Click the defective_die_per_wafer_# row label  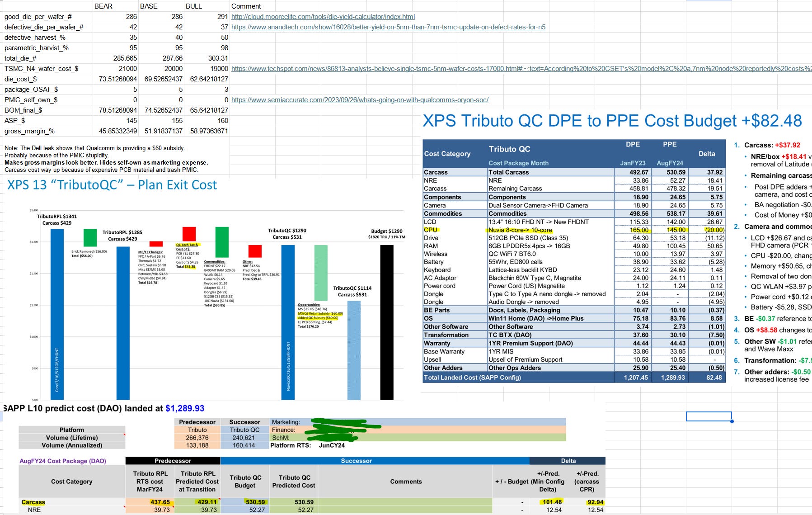pos(44,27)
